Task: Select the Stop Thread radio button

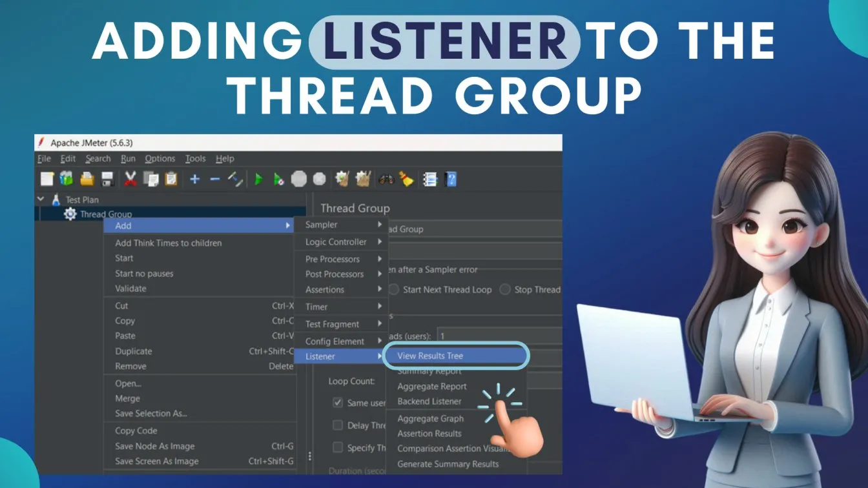Action: pos(505,289)
